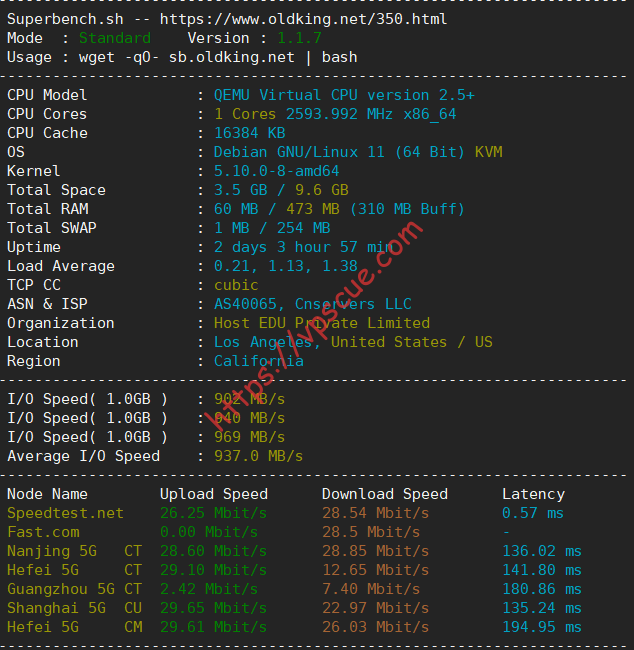Select the Latency column header

click(x=533, y=494)
